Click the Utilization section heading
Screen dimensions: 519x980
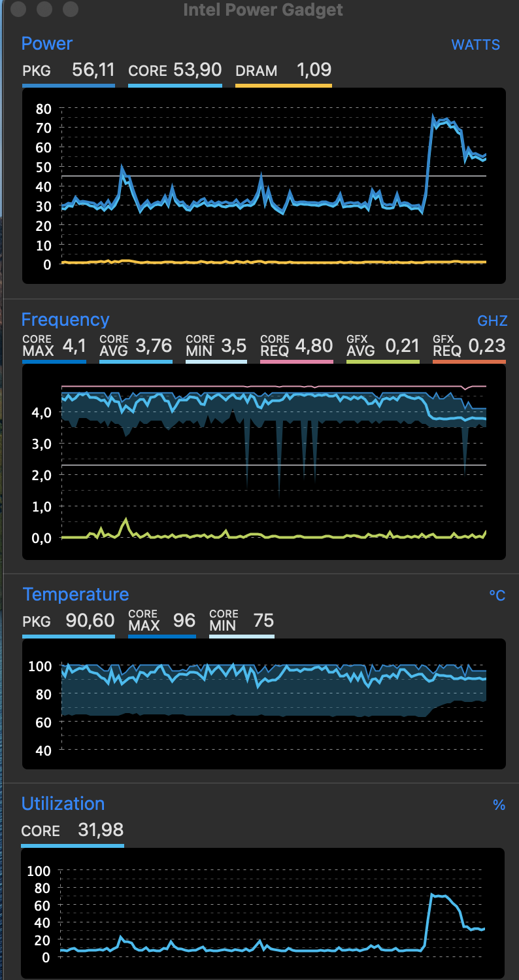(63, 804)
